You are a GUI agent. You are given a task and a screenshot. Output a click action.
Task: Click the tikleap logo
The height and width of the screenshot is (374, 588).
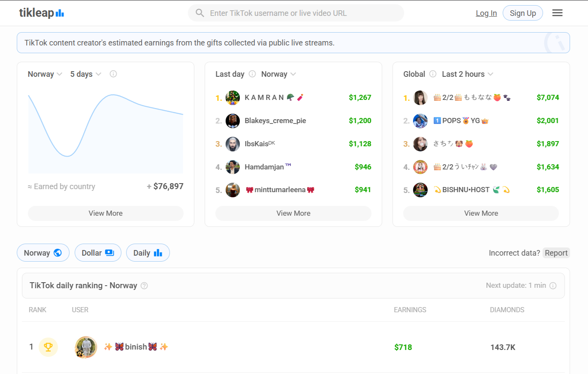point(42,13)
